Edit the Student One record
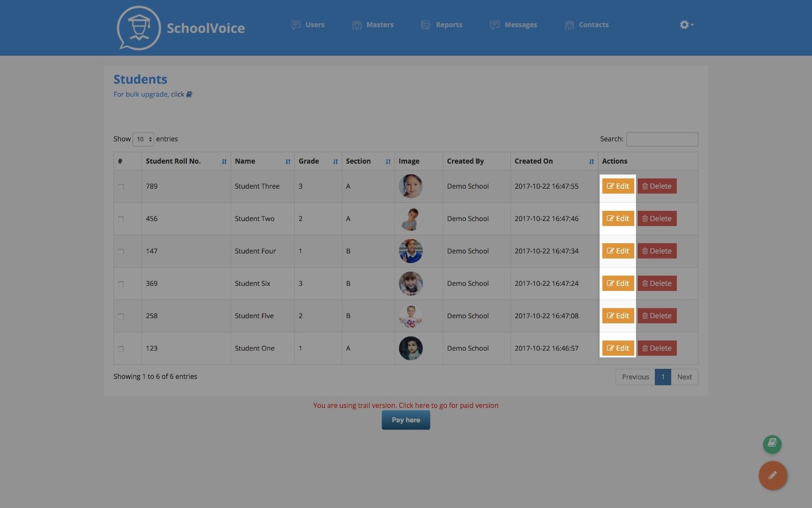This screenshot has height=508, width=812. click(x=618, y=348)
